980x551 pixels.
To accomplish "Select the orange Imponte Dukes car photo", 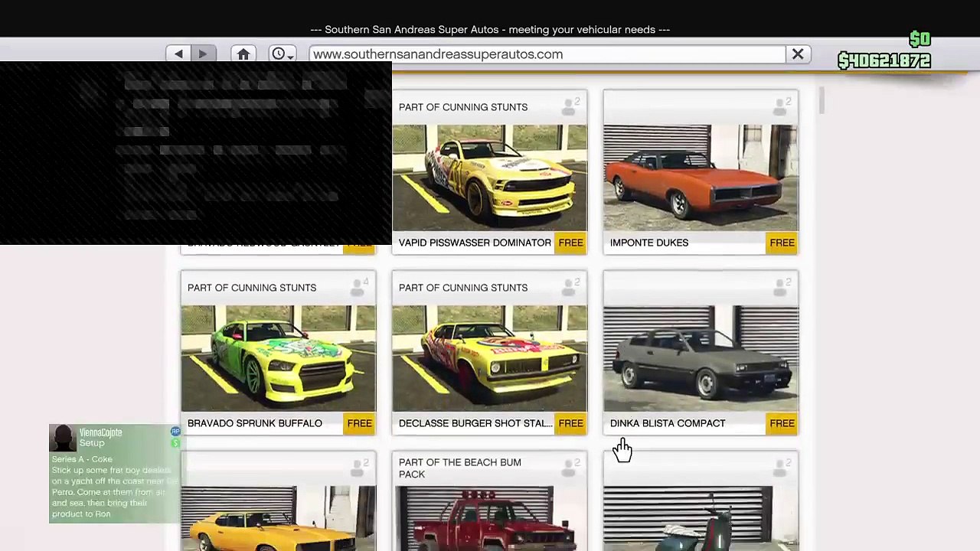I will pos(701,178).
